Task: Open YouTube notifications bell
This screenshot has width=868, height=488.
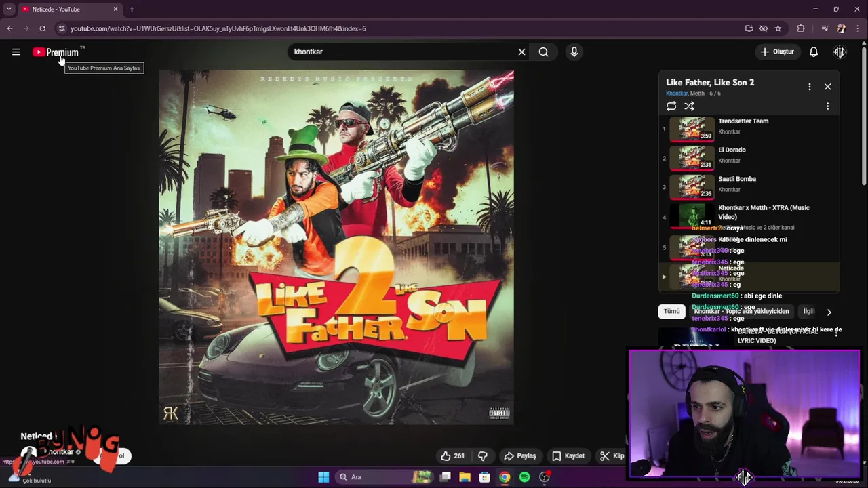Action: tap(814, 52)
